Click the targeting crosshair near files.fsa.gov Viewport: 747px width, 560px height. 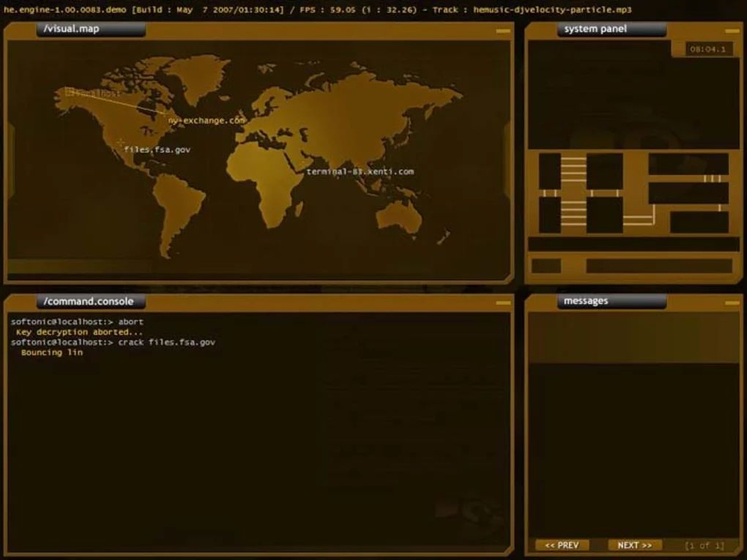pos(120,142)
